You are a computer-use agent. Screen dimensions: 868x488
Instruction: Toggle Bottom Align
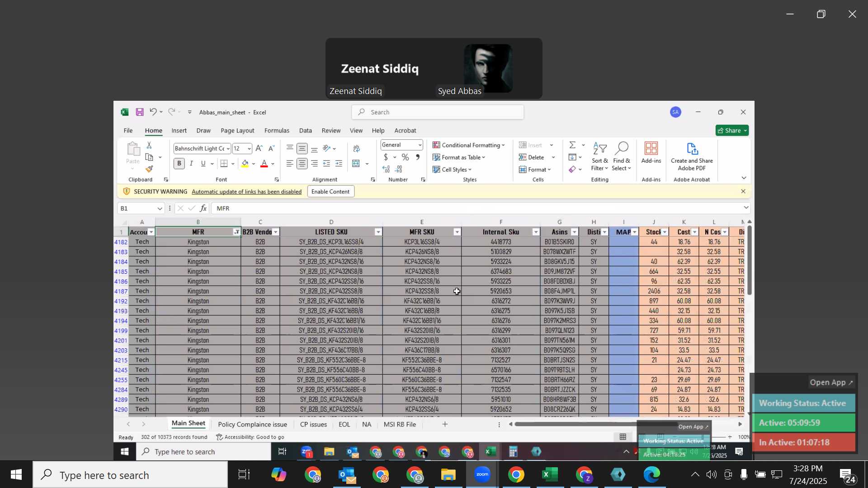point(314,148)
